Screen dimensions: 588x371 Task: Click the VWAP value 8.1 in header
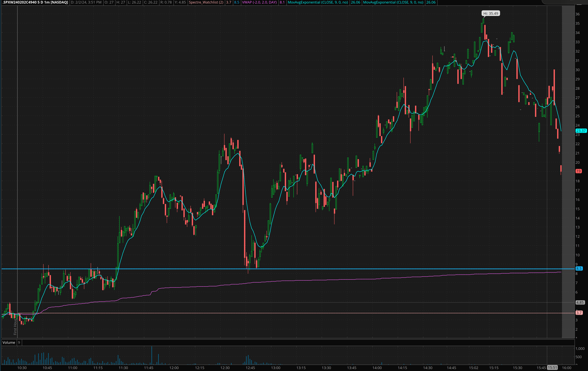pyautogui.click(x=282, y=2)
